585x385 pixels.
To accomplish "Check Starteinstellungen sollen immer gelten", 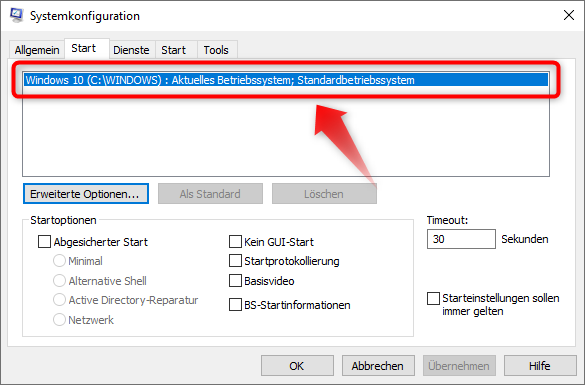I will pyautogui.click(x=433, y=298).
